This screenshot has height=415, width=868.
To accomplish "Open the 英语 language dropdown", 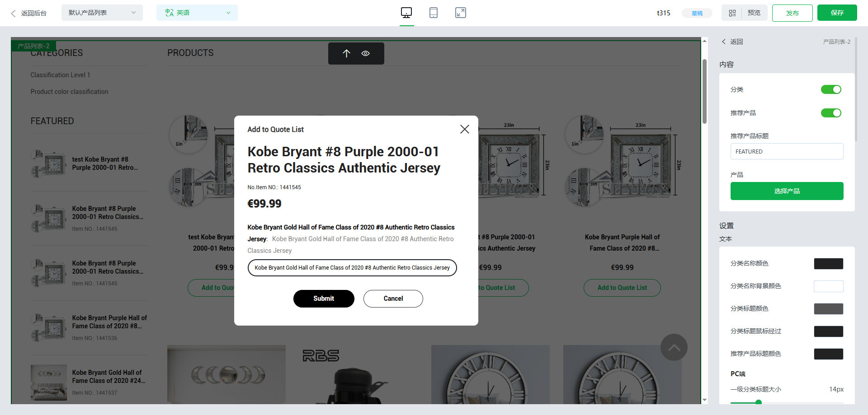I will 197,13.
